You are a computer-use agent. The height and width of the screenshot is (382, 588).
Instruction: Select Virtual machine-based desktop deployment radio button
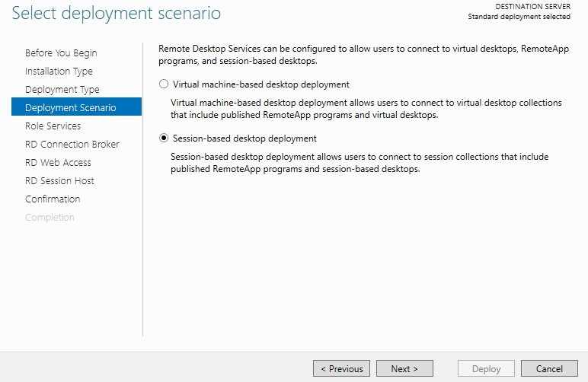(x=164, y=84)
